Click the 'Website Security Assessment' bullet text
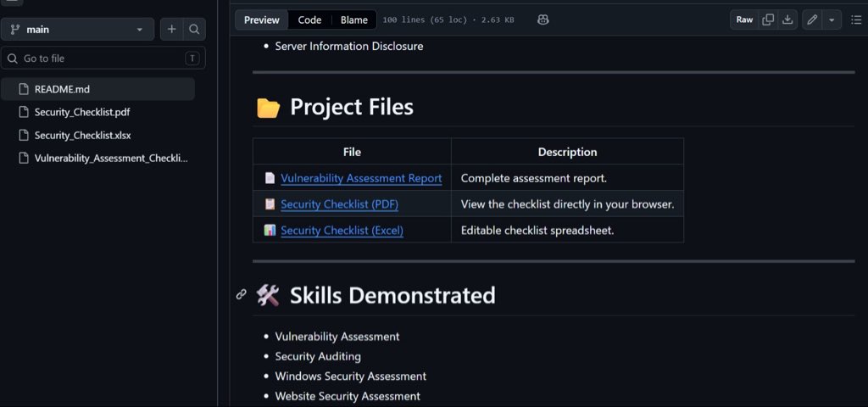Viewport: 868px width, 407px height. (348, 396)
